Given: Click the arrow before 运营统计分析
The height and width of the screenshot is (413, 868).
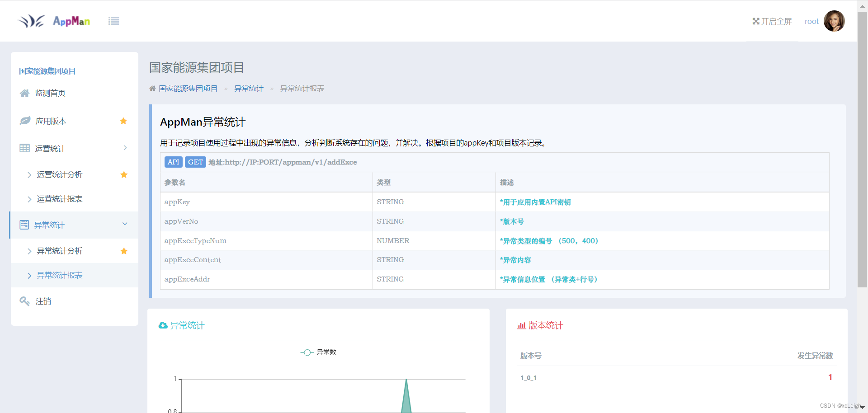Looking at the screenshot, I should 29,175.
